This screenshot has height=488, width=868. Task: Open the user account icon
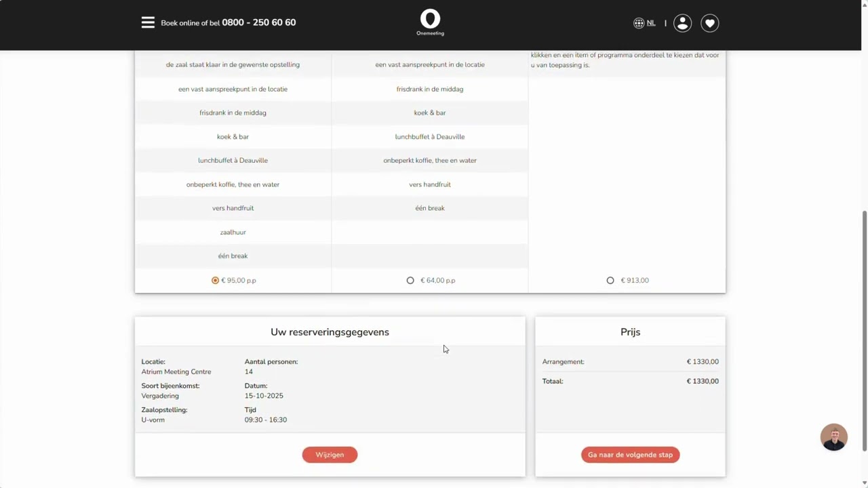click(682, 23)
